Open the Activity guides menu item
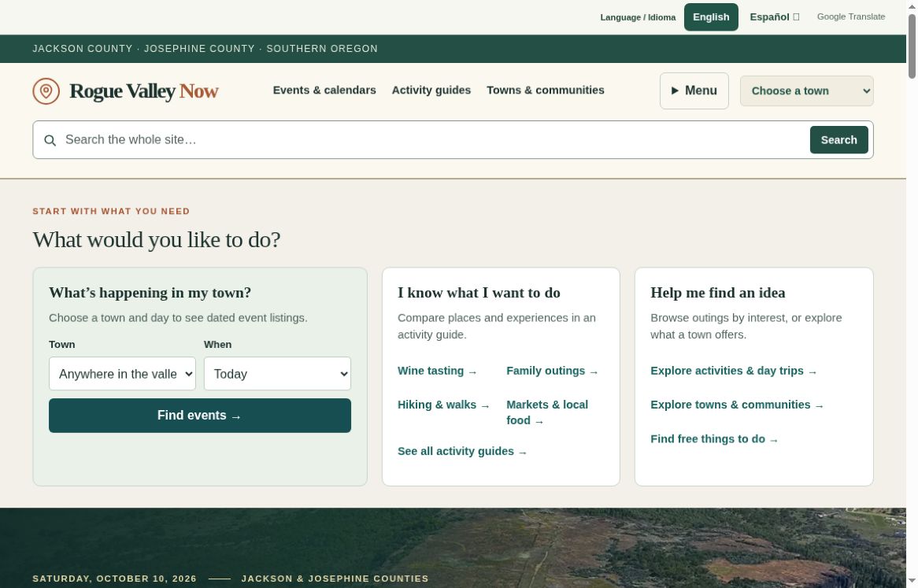 point(431,90)
